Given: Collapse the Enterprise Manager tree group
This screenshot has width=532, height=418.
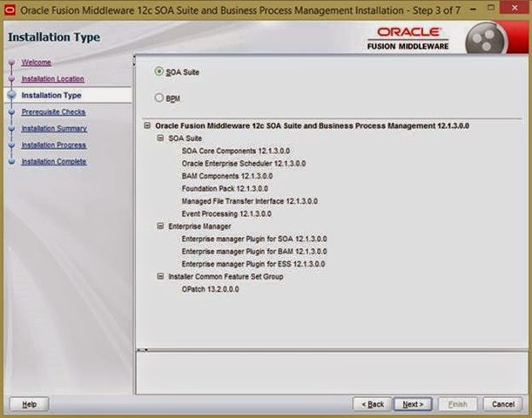Looking at the screenshot, I should coord(160,226).
